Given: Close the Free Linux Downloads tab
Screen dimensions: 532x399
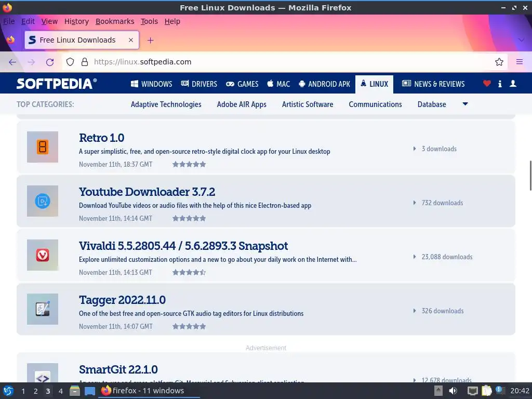Looking at the screenshot, I should [130, 40].
